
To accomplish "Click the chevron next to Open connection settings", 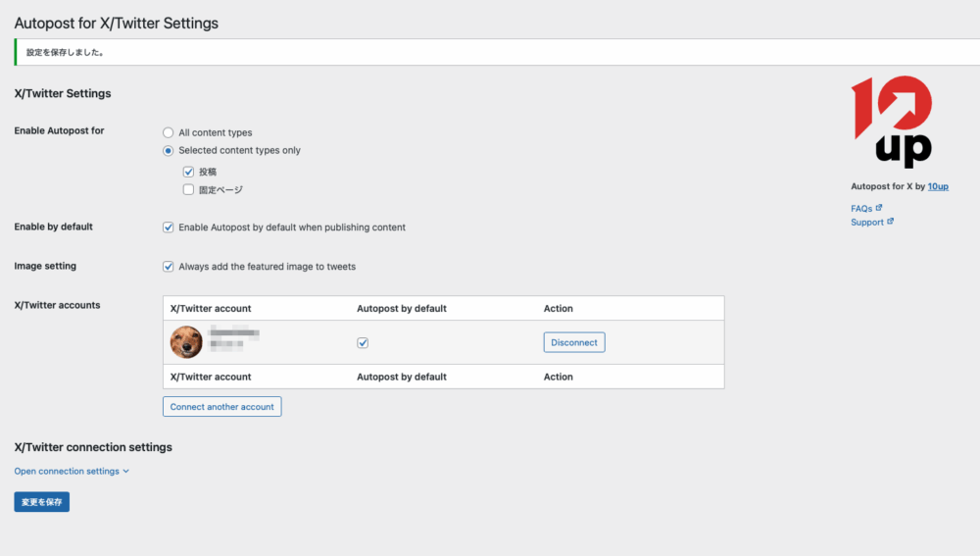I will tap(126, 472).
